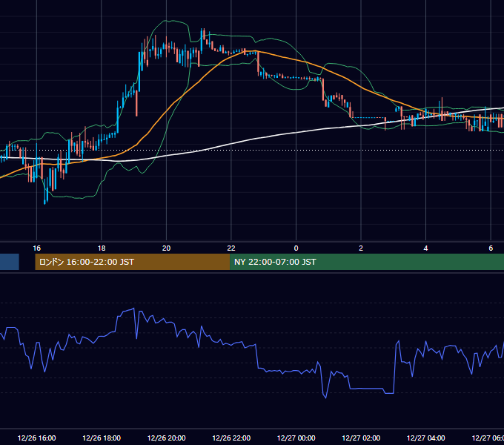Click the 12/27 04:00 time label

tap(426, 438)
